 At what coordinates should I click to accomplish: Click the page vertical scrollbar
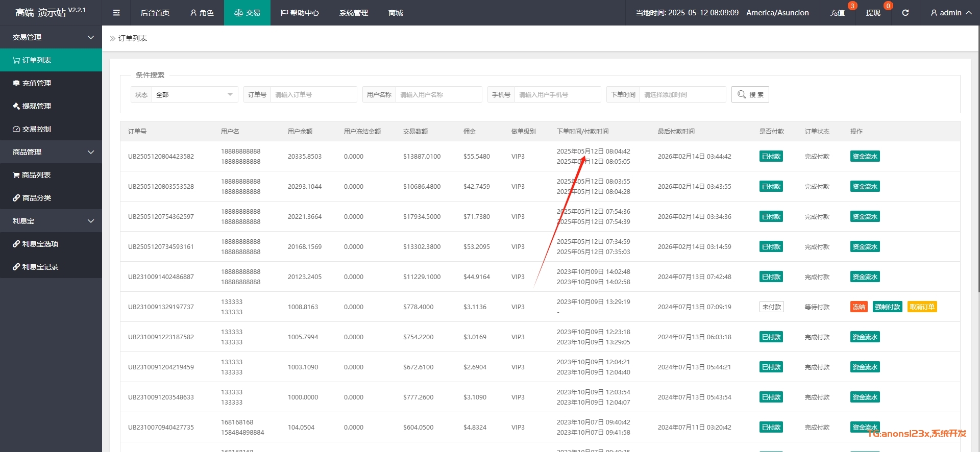tap(978, 158)
